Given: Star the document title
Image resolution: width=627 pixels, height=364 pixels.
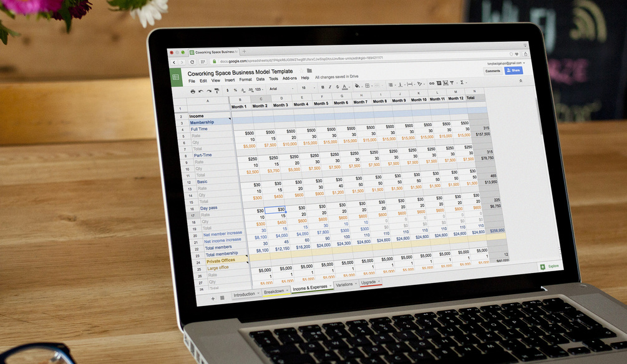Looking at the screenshot, I should pyautogui.click(x=302, y=70).
